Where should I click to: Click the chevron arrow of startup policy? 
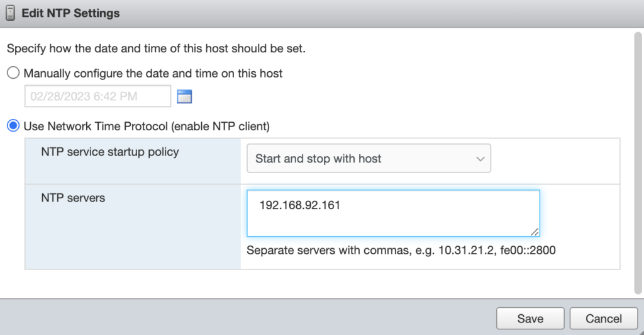480,159
